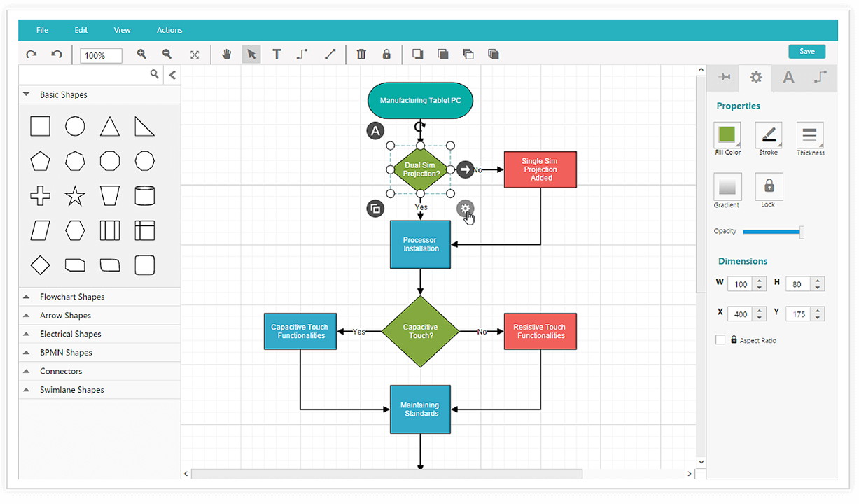
Task: Select the Connector drawing tool
Action: pos(302,54)
